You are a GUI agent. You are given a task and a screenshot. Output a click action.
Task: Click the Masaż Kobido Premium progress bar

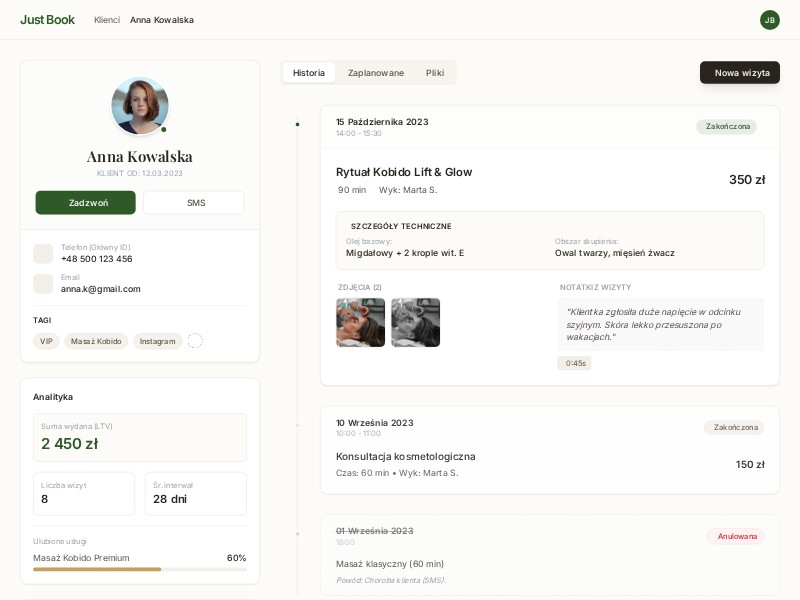(x=140, y=568)
